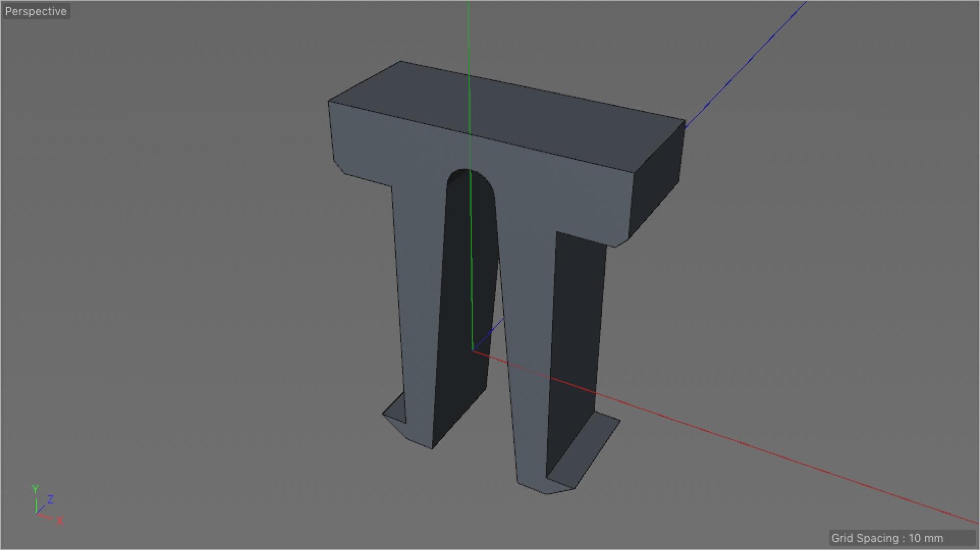
Task: Open the Perspective view label menu
Action: [x=36, y=11]
